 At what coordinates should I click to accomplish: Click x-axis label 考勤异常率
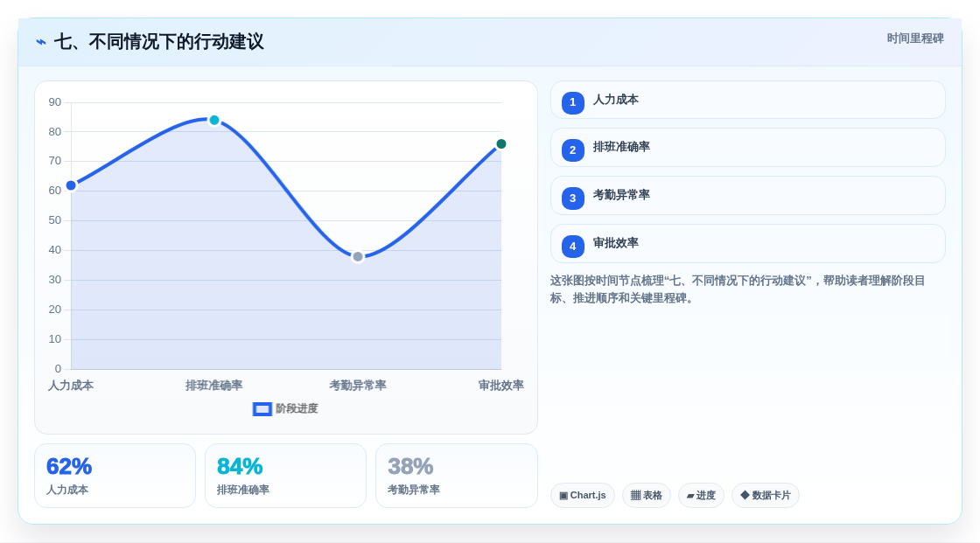click(x=358, y=386)
